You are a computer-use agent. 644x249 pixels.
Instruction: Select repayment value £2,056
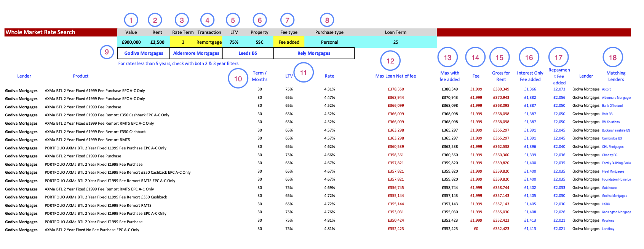559,98
